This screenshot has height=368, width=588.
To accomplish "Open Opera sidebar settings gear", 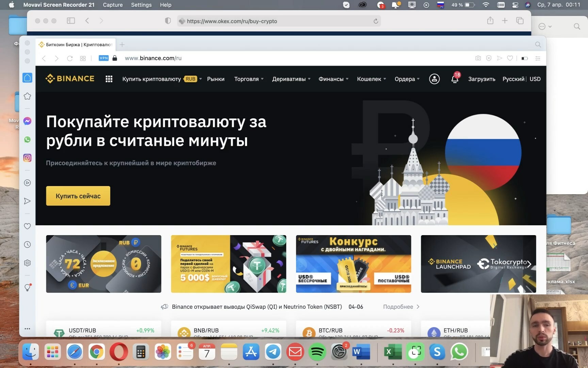I will tap(28, 263).
